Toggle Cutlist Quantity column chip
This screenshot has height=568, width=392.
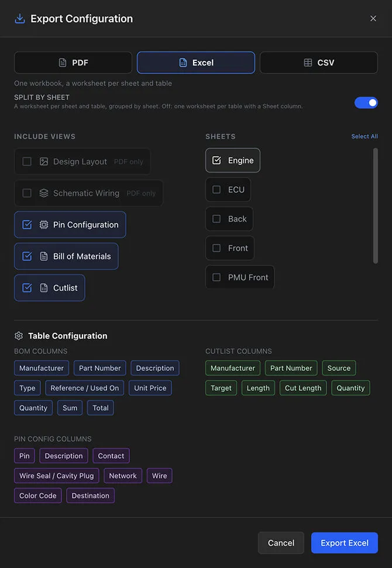[x=350, y=388]
